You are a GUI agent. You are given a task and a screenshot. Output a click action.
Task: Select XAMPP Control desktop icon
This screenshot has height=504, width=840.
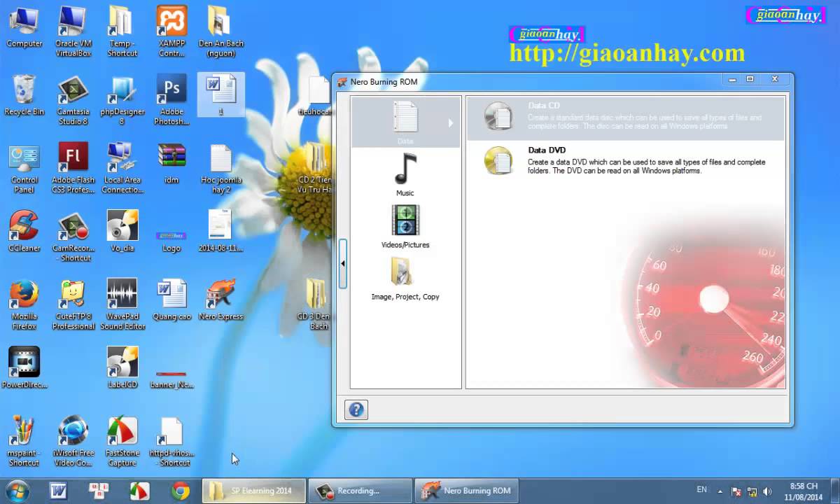(x=171, y=31)
